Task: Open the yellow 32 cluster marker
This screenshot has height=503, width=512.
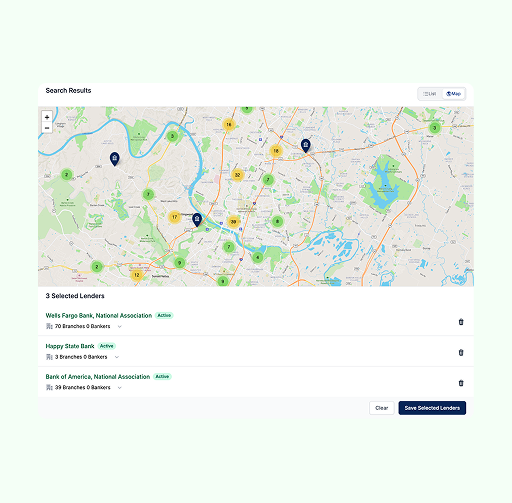Action: (x=237, y=175)
